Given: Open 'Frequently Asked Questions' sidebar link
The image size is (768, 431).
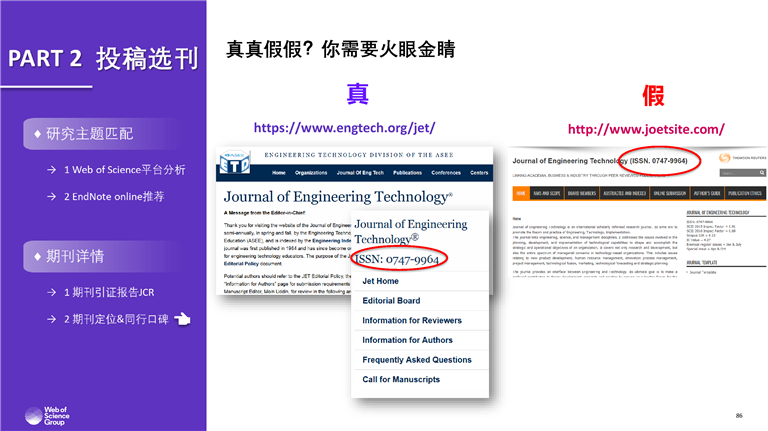Looking at the screenshot, I should pos(417,359).
